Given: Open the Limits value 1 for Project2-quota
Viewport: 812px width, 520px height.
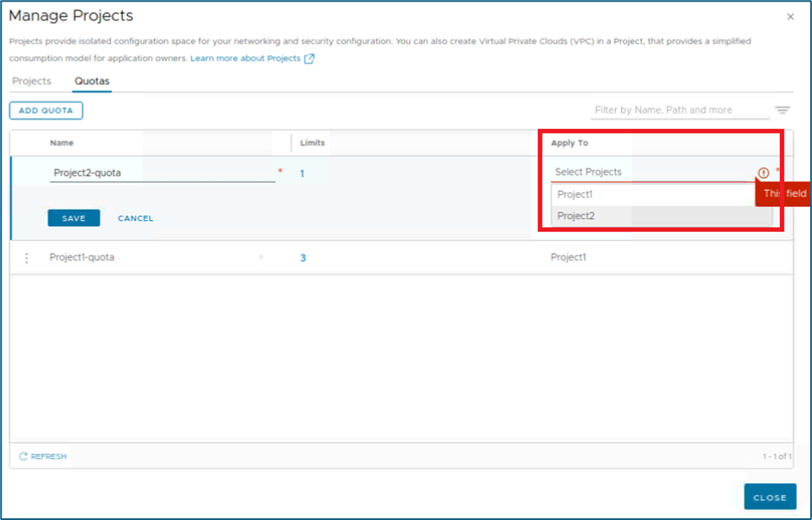Looking at the screenshot, I should coord(302,174).
